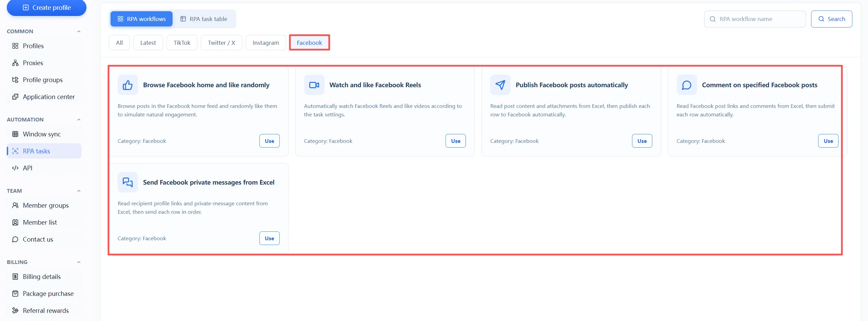Use the Watch and like Facebook Reels workflow
Image resolution: width=868 pixels, height=321 pixels.
456,141
